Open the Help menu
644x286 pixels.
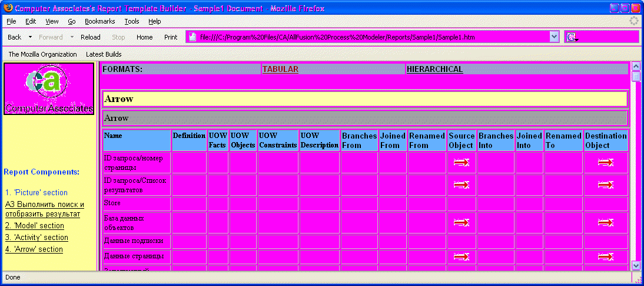[155, 21]
